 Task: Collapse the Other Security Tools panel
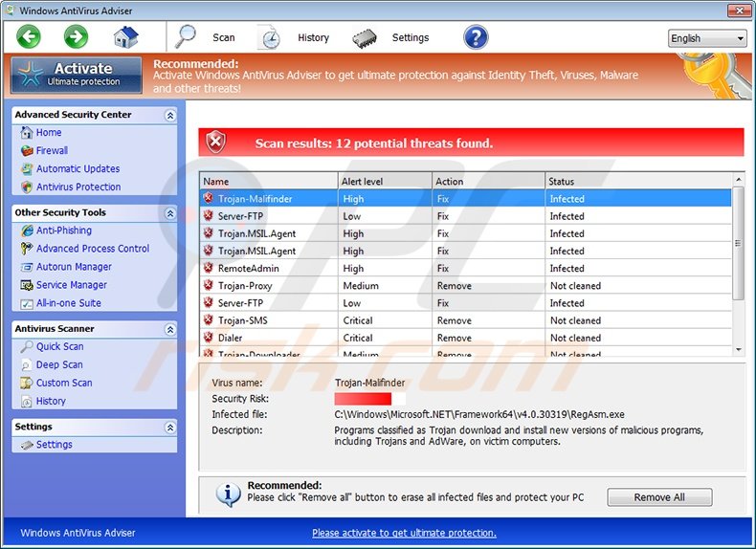coord(169,213)
